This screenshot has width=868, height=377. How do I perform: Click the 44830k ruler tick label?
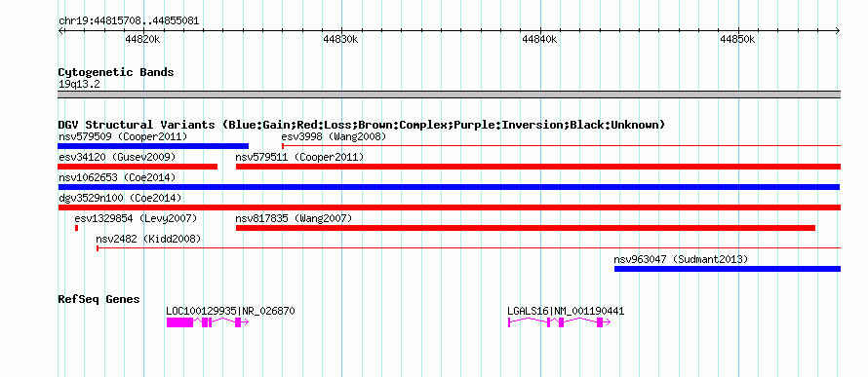click(341, 39)
